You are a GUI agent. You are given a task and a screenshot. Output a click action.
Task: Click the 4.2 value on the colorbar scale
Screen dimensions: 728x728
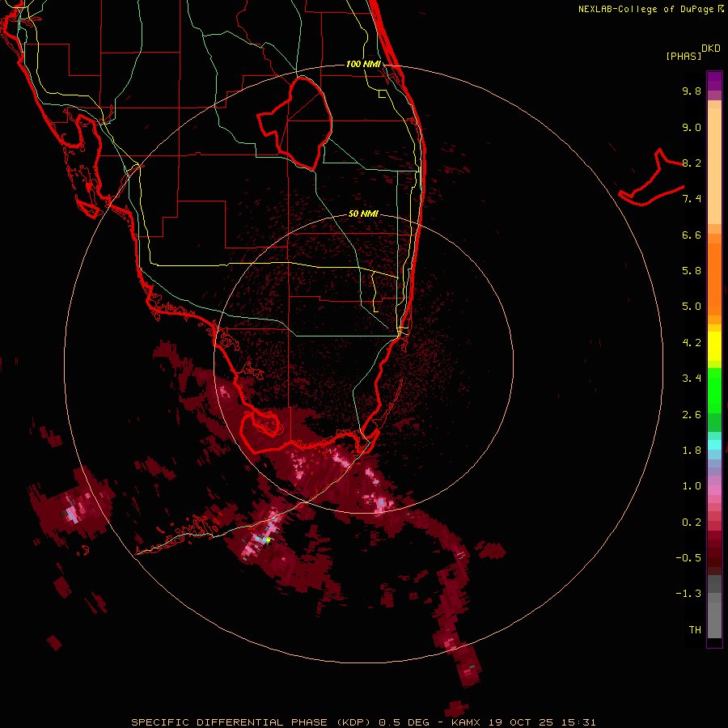click(692, 343)
